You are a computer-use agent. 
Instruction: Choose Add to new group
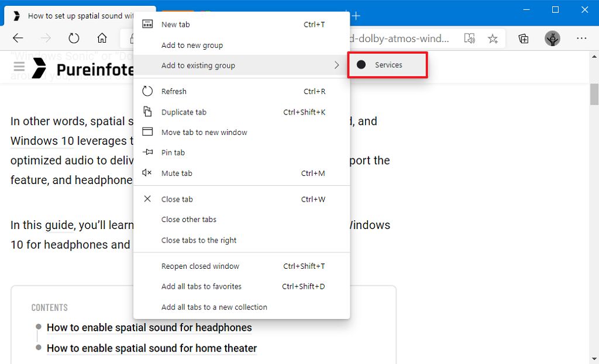[242, 45]
